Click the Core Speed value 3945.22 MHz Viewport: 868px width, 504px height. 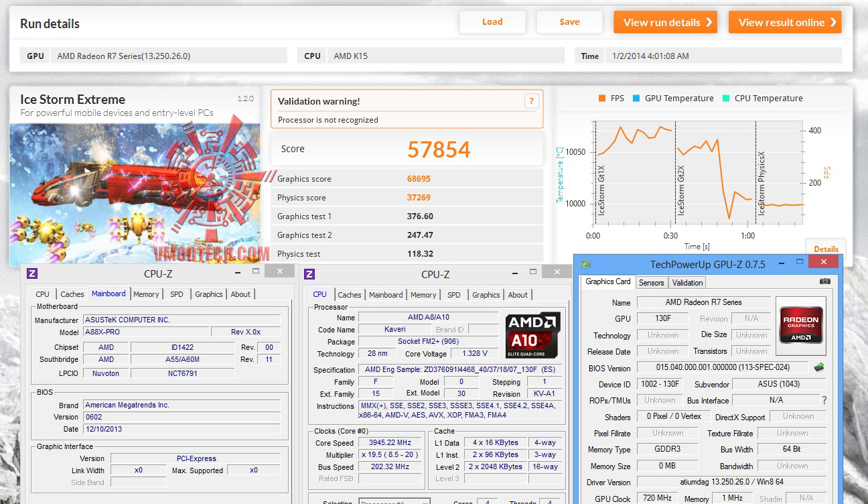point(389,443)
